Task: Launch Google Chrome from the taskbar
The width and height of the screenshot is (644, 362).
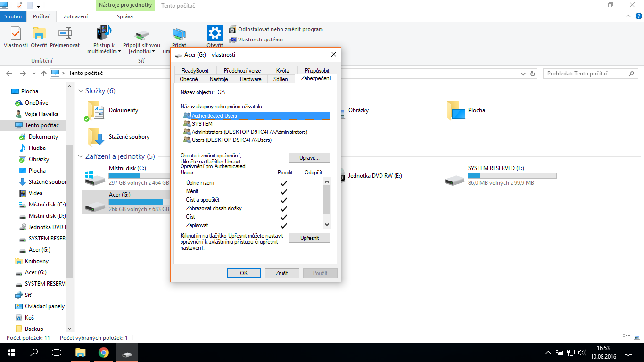Action: click(x=104, y=353)
